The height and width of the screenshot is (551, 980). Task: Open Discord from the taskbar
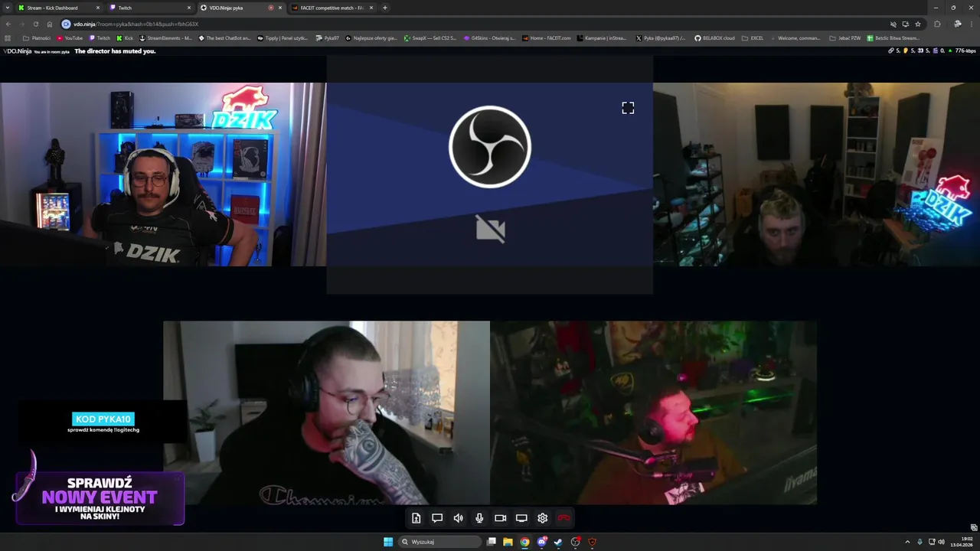click(x=541, y=542)
